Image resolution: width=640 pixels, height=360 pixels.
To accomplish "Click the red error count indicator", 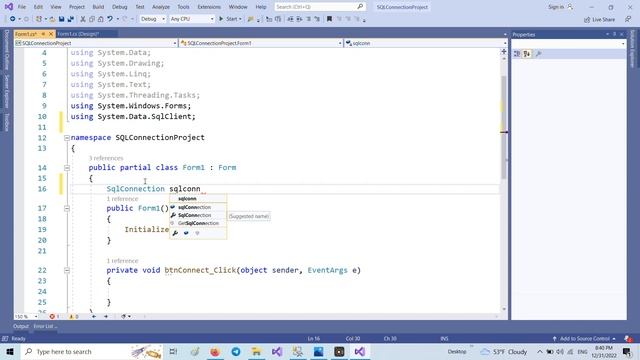I will coord(54,316).
